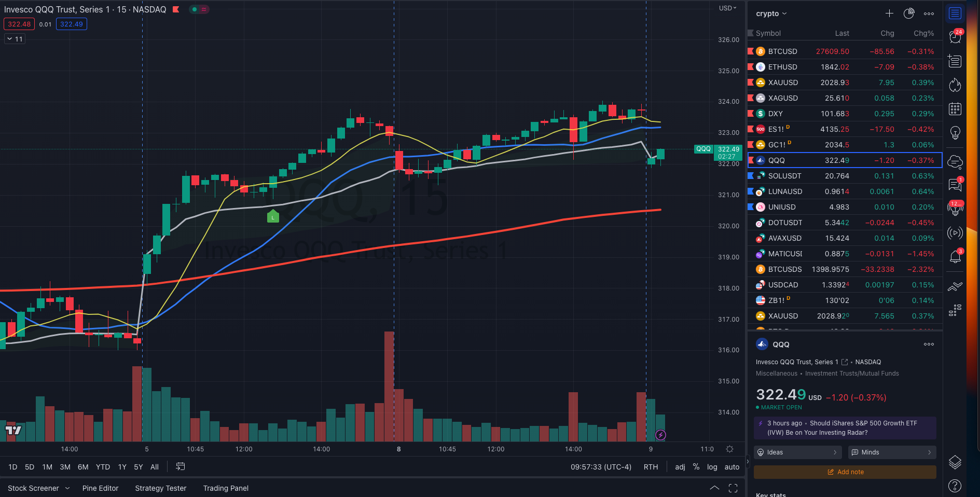Open the object tree icon in sidebar
980x497 pixels.
(x=955, y=310)
